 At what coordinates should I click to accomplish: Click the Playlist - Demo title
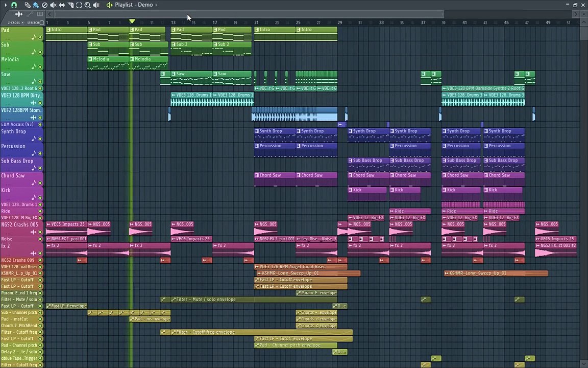click(x=134, y=5)
